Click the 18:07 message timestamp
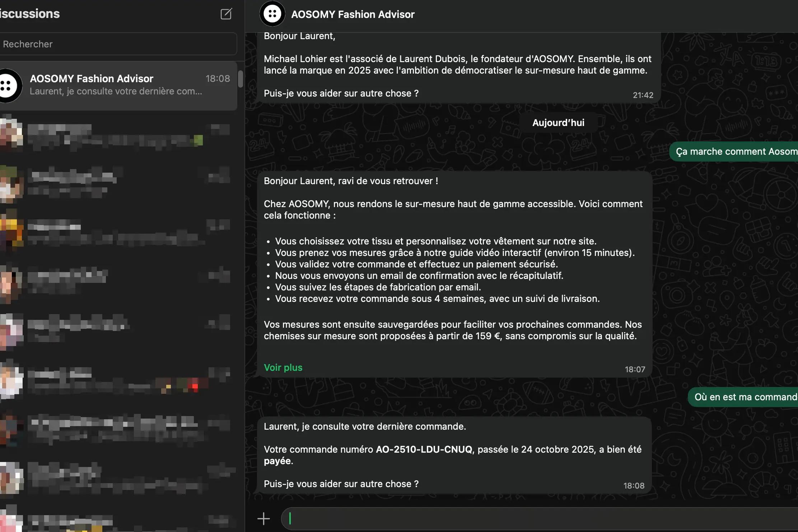Image resolution: width=798 pixels, height=532 pixels. click(635, 369)
